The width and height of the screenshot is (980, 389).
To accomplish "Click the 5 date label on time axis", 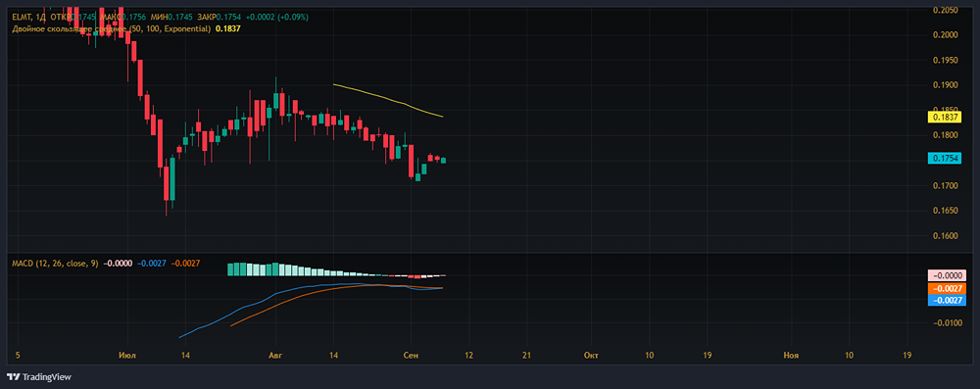I will (x=18, y=356).
